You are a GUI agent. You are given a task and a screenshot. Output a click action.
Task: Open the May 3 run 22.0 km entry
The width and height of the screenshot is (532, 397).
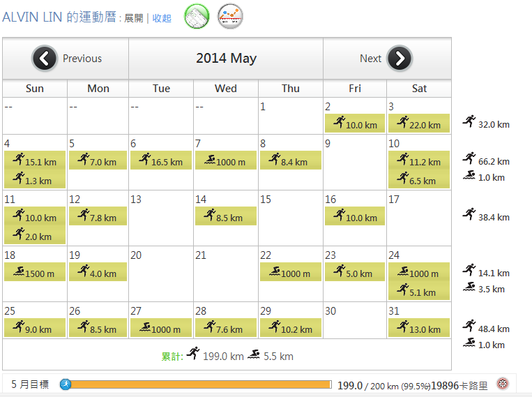pyautogui.click(x=418, y=124)
